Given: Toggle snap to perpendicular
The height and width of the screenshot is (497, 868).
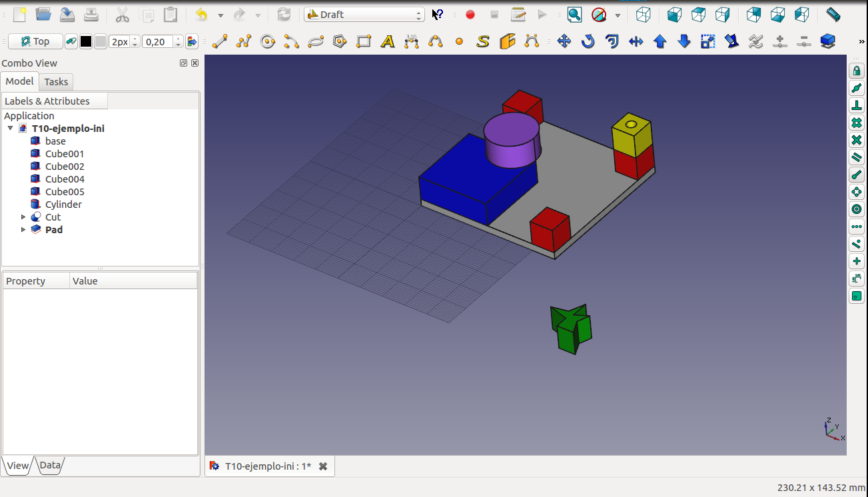Looking at the screenshot, I should (857, 106).
